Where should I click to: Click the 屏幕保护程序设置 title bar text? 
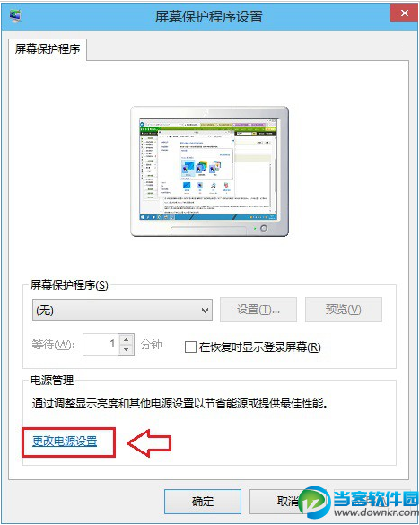click(x=209, y=16)
